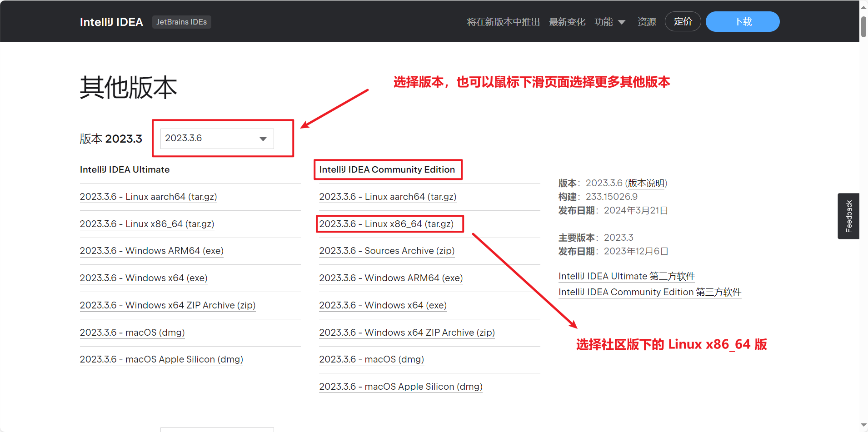868x432 pixels.
Task: Click the 其他版本 page heading
Action: click(x=129, y=87)
